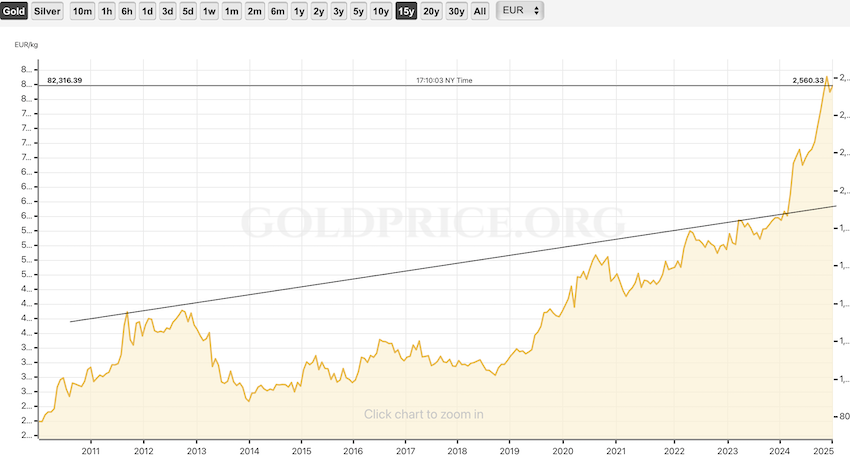Change range to 20y
850x464 pixels.
(431, 11)
